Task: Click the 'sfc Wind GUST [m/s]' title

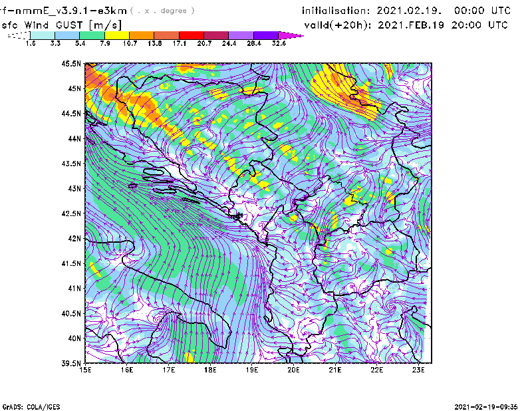Action: [61, 25]
